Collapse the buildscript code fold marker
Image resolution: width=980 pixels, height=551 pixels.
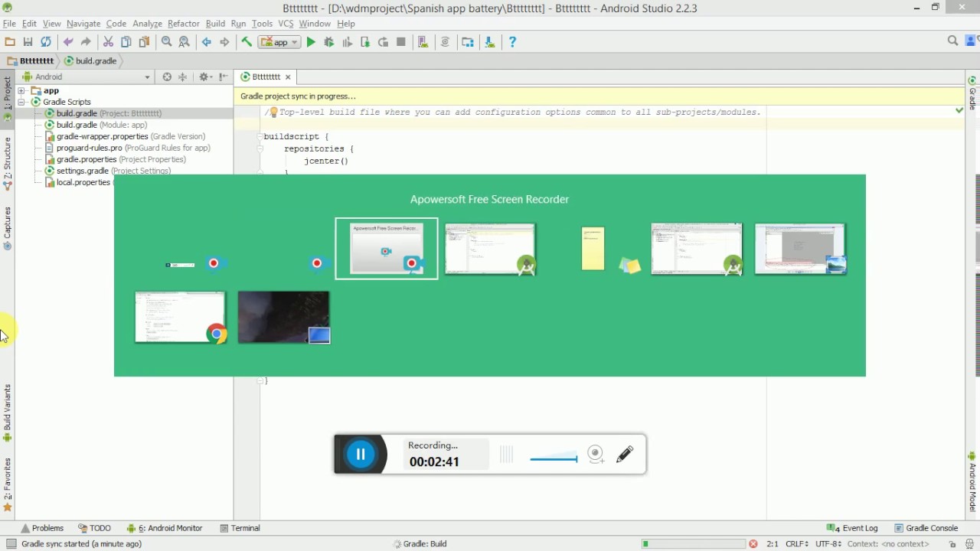pos(260,136)
